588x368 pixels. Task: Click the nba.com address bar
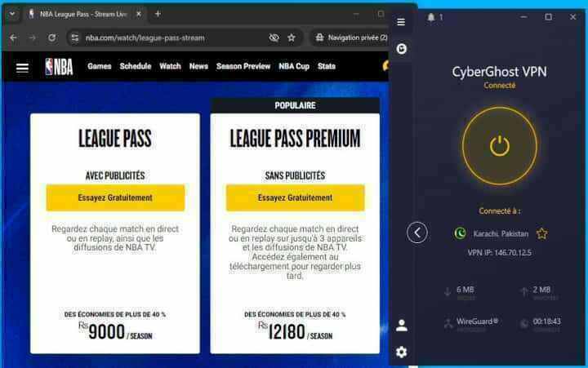point(165,38)
